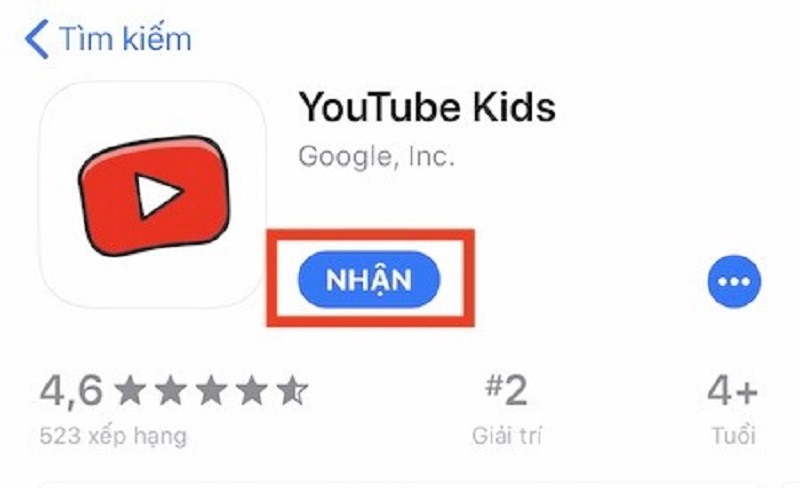Click the partially filled fifth star
The width and height of the screenshot is (800, 488).
pos(292,391)
